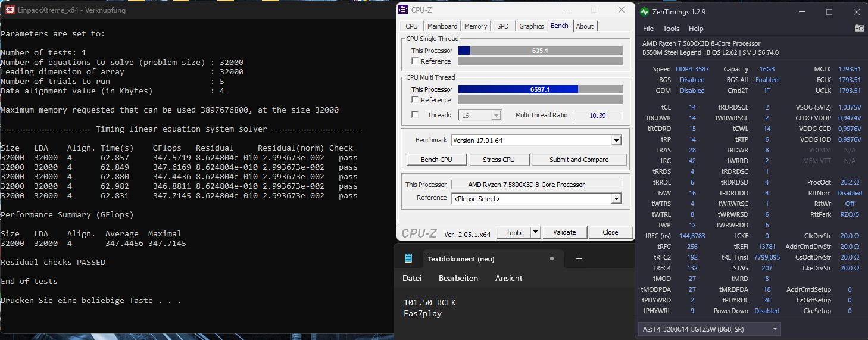Click the single thread score bar 635.1
The image size is (868, 340).
(540, 51)
